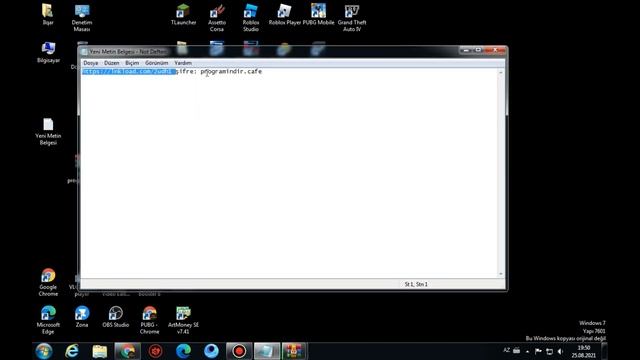
Task: Select the PUBG Mobile desktop icon
Action: pyautogui.click(x=318, y=15)
